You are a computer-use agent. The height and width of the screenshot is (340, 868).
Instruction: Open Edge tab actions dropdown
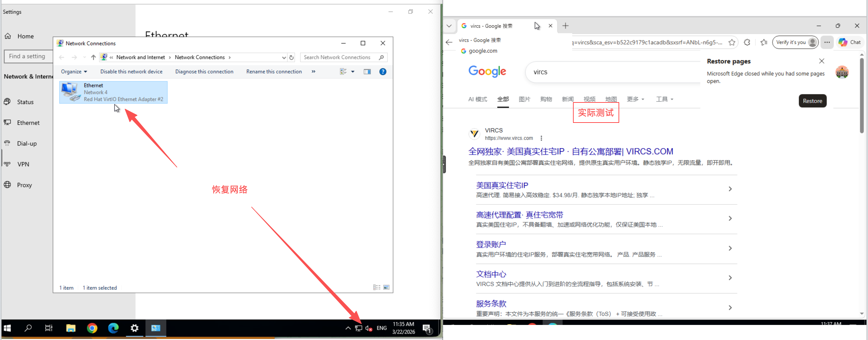[x=449, y=26]
